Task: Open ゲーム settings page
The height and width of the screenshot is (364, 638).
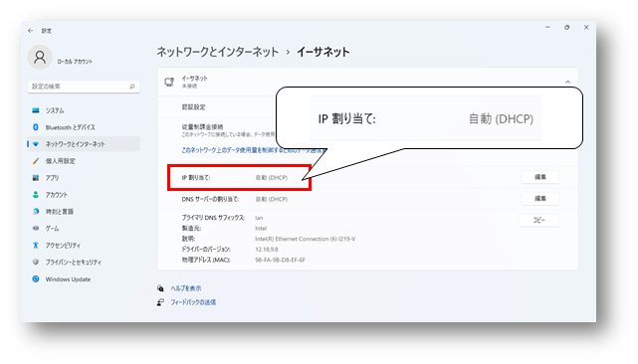Action: [x=84, y=229]
